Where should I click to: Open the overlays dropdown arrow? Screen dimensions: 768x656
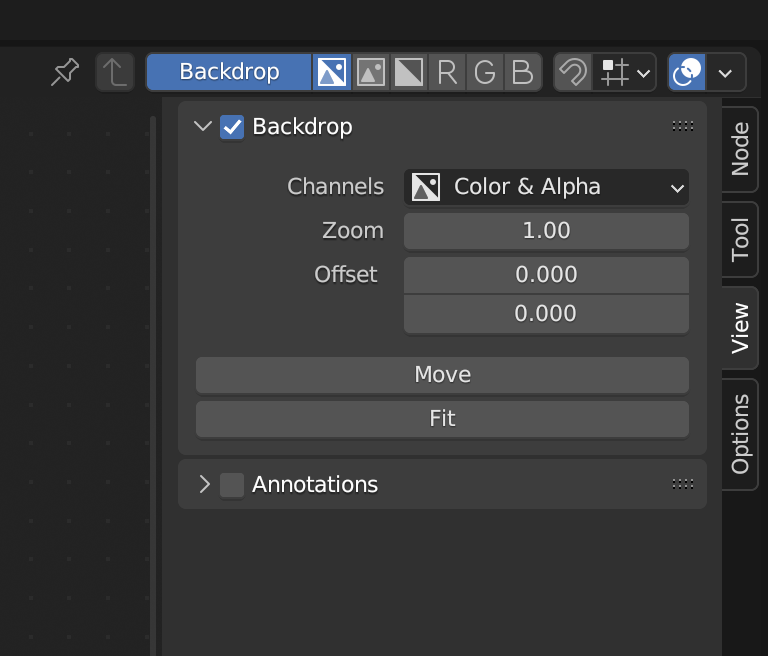point(725,73)
